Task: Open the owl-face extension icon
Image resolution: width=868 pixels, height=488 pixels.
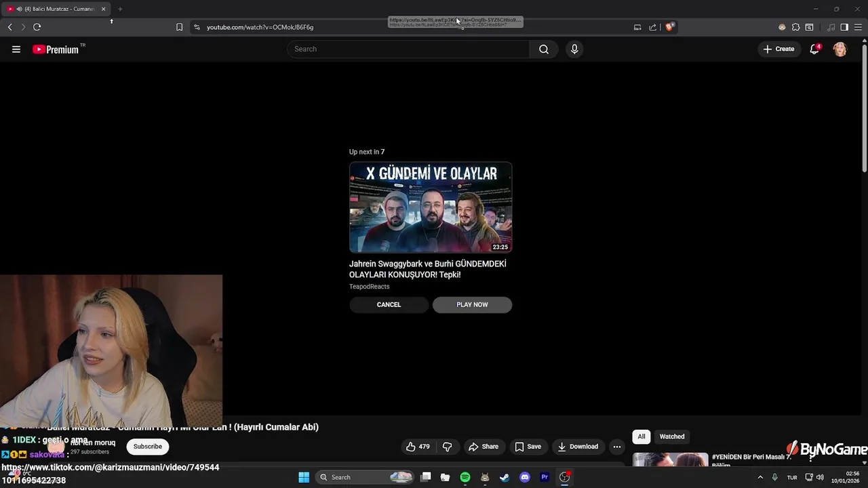Action: tap(782, 27)
